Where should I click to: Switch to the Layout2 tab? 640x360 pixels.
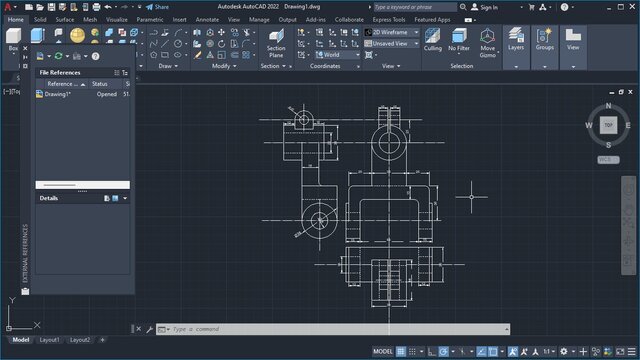80,340
